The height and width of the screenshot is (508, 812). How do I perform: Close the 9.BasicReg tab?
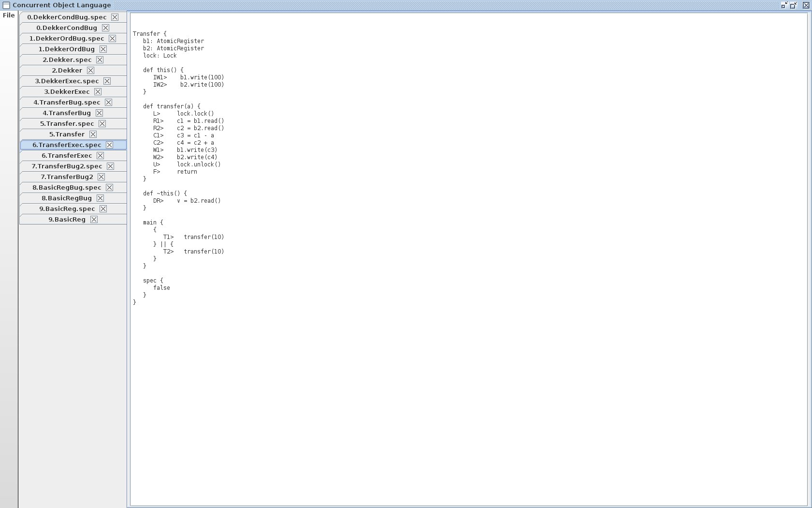coord(94,219)
